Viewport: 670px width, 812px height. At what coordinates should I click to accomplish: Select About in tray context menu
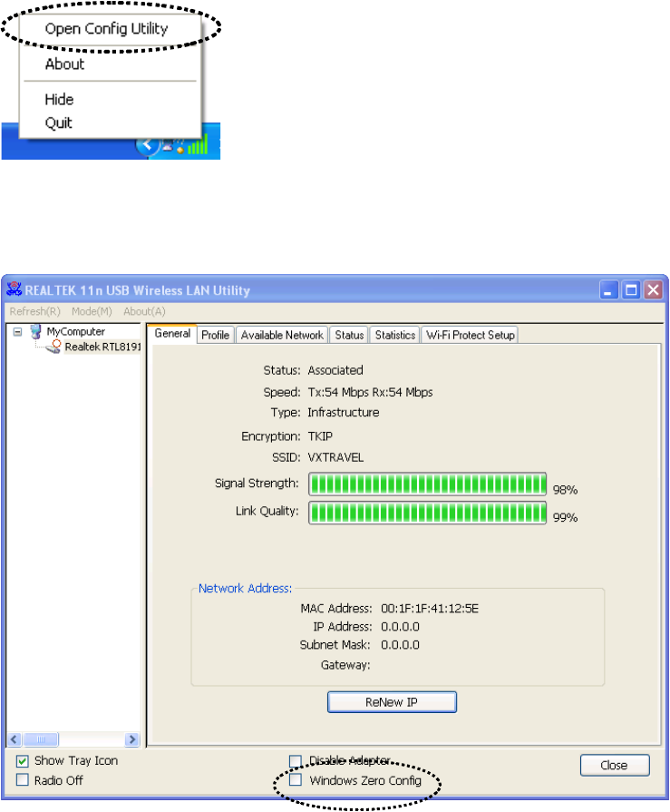click(64, 64)
